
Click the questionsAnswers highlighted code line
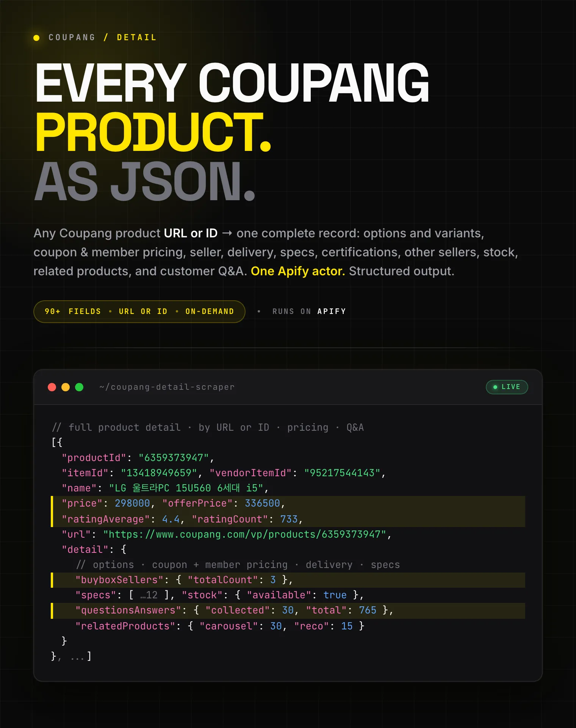(288, 610)
